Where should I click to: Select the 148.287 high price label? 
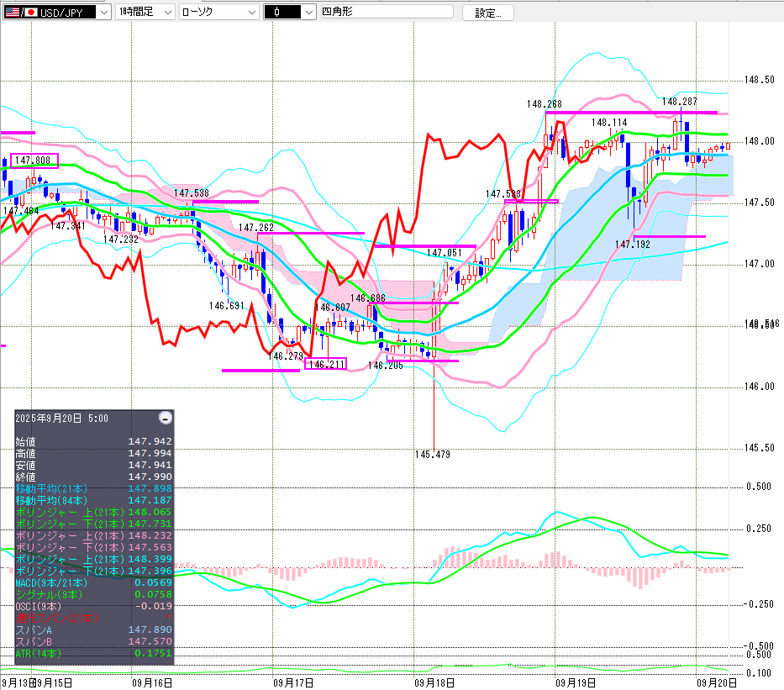click(679, 101)
